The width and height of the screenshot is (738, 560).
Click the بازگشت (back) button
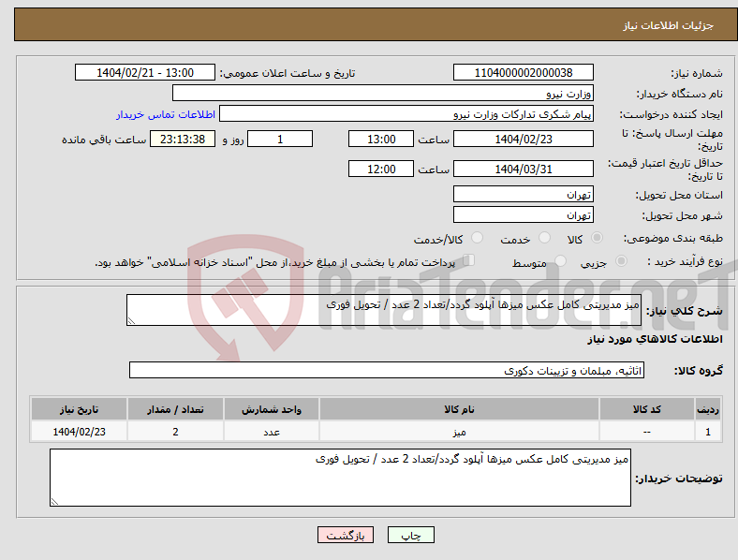[x=346, y=535]
